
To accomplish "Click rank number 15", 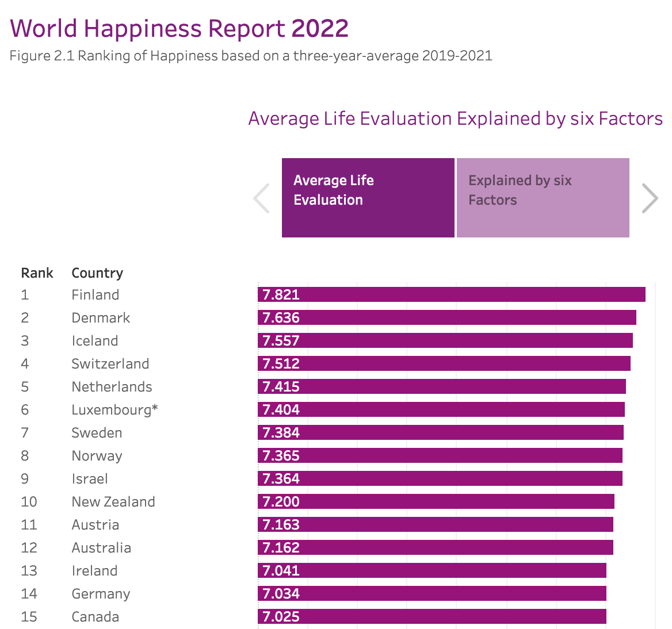I will (x=29, y=616).
